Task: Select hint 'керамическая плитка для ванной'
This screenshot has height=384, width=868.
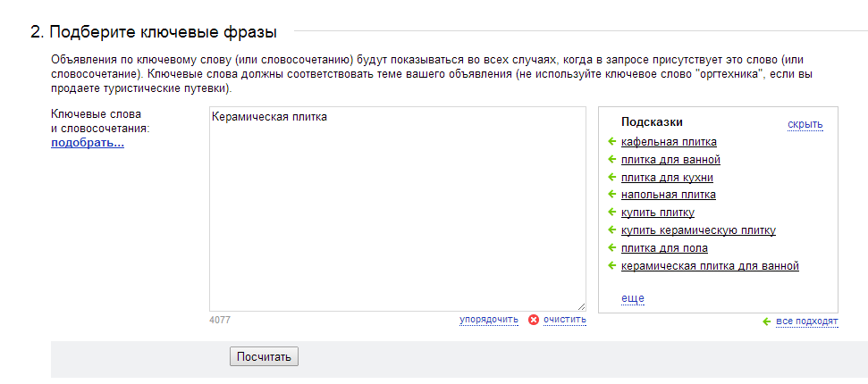Action: (711, 265)
